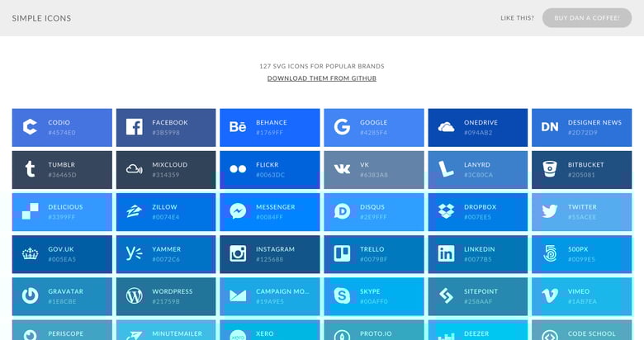Click the FLICKR brand name
644x340 pixels.
[268, 165]
